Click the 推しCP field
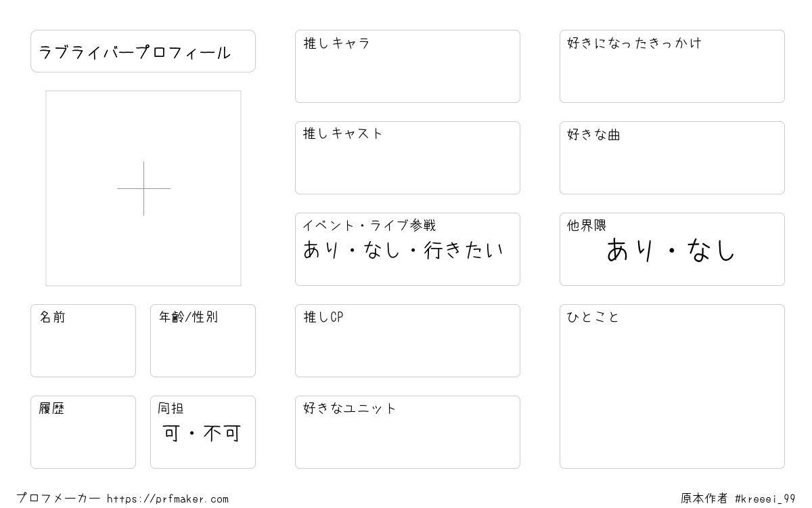This screenshot has width=812, height=508. [407, 341]
